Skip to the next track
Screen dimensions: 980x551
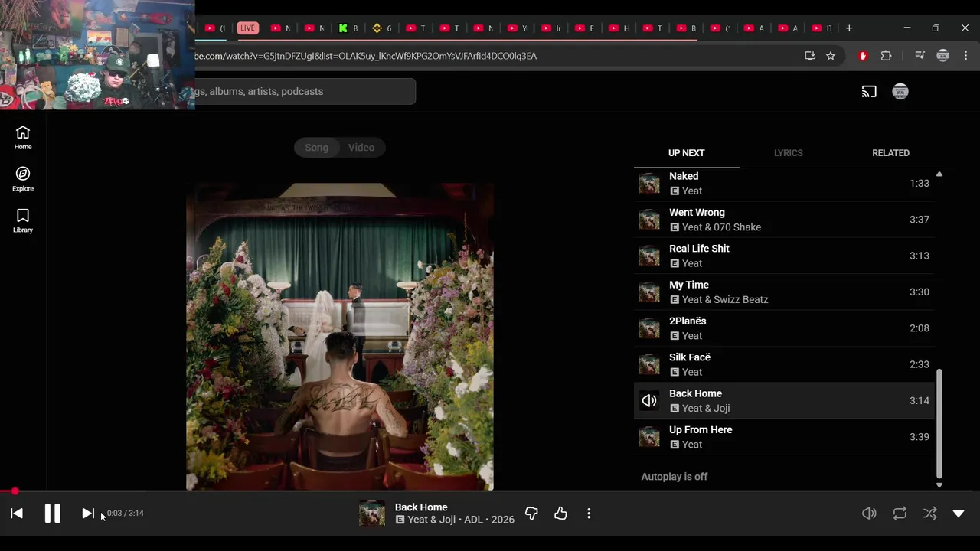[x=87, y=514]
